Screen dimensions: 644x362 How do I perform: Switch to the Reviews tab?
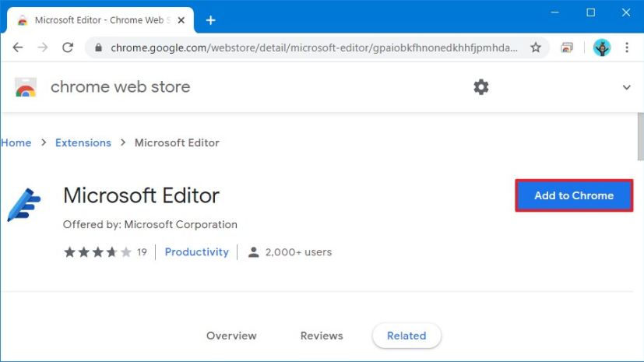coord(322,336)
